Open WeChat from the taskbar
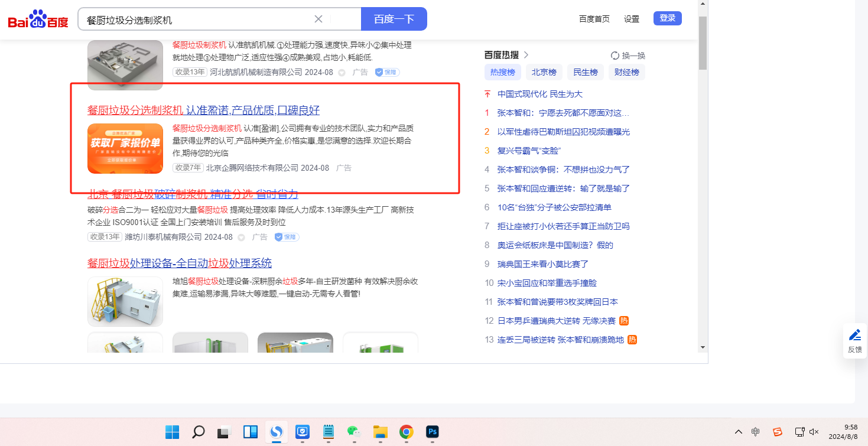 (353, 432)
